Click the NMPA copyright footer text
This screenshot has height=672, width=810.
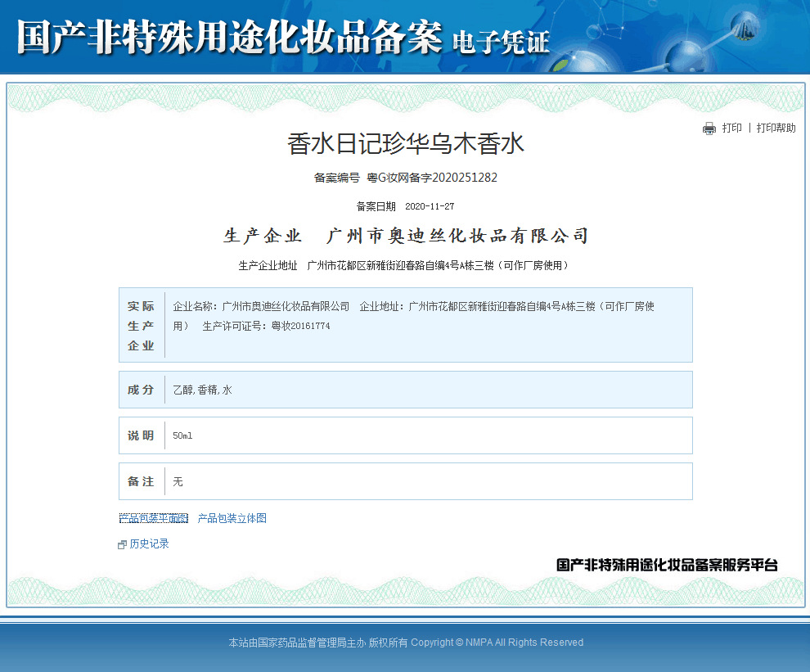(406, 642)
